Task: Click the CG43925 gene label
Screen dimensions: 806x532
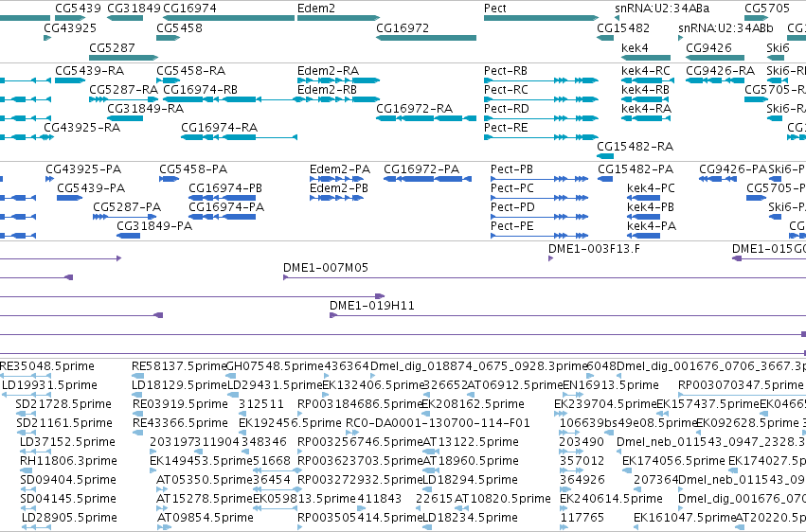Action: pyautogui.click(x=70, y=27)
